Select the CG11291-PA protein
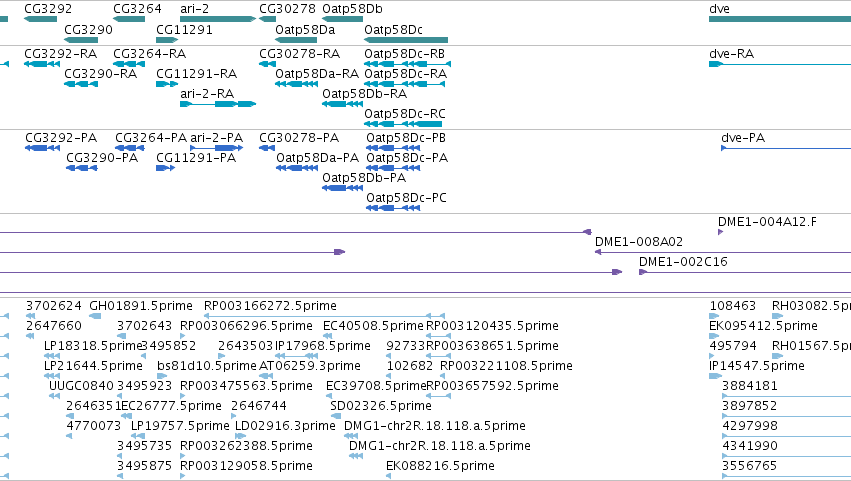The width and height of the screenshot is (851, 481). point(196,158)
